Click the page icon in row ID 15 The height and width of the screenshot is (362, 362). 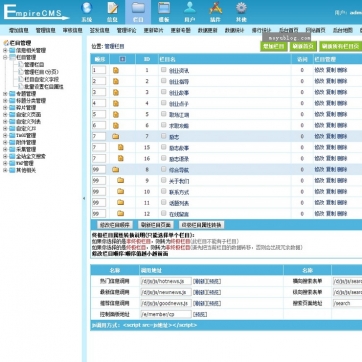click(121, 147)
